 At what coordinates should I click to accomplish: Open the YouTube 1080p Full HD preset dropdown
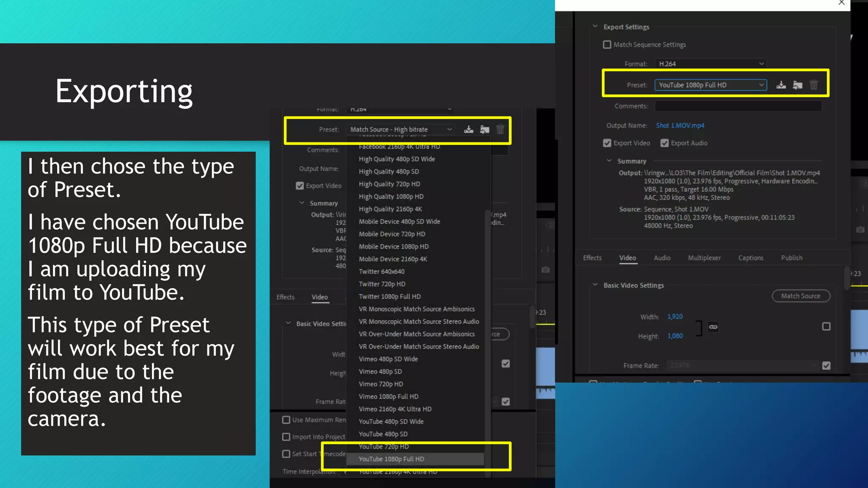coord(710,85)
